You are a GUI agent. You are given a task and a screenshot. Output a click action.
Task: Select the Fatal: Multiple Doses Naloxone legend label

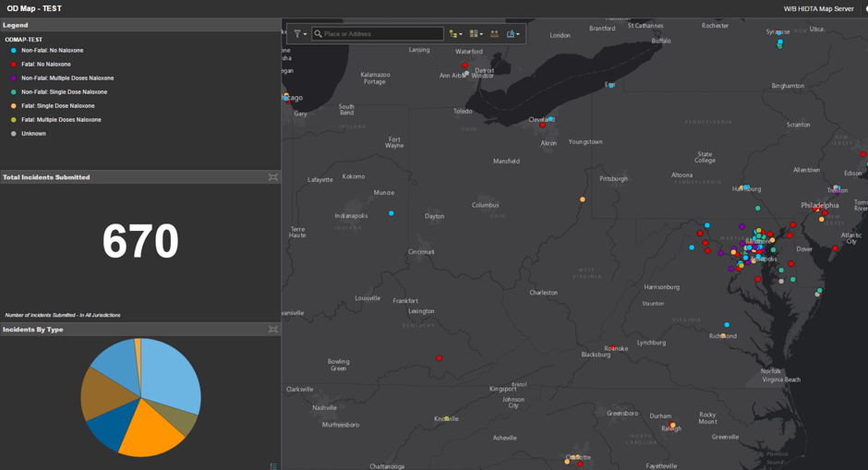point(62,119)
